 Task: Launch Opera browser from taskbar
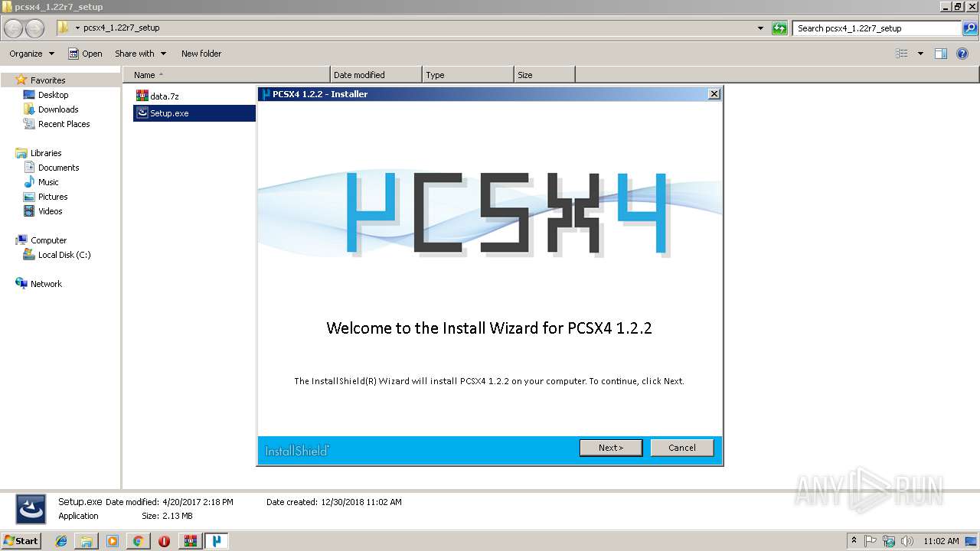[164, 541]
